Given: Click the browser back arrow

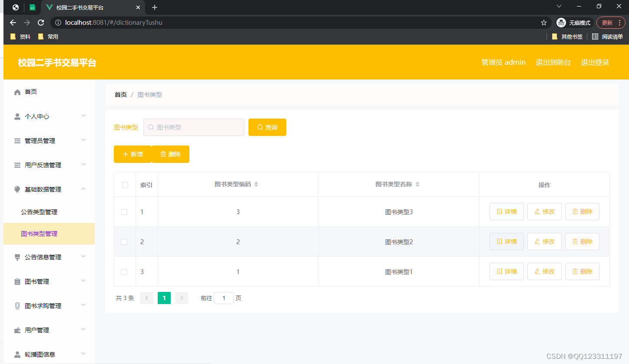Looking at the screenshot, I should 13,23.
